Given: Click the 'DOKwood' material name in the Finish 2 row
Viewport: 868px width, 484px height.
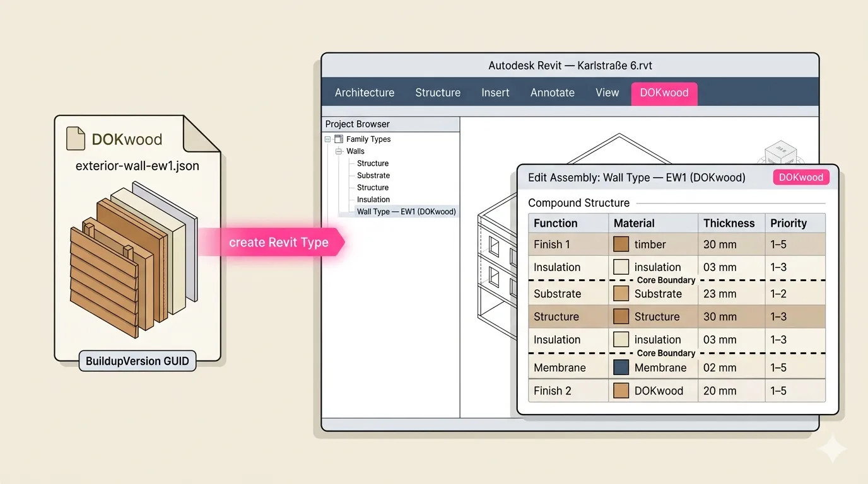Looking at the screenshot, I should click(659, 391).
